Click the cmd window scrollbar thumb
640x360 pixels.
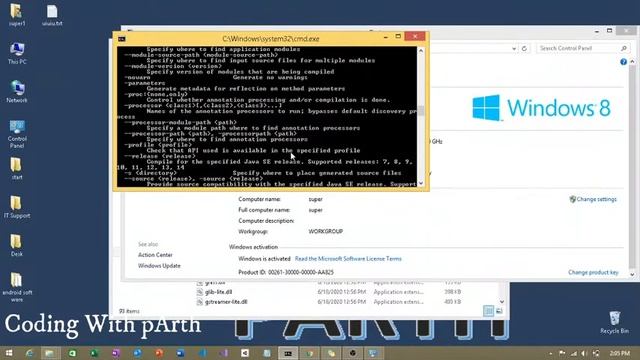tap(421, 111)
